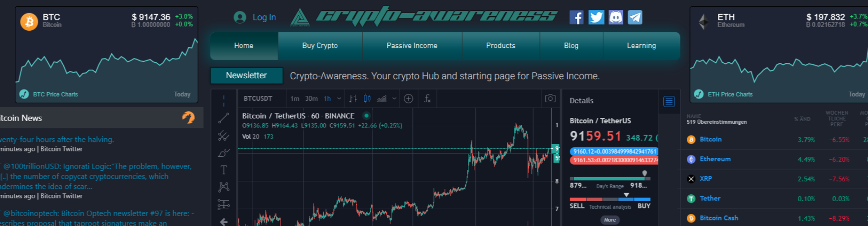Screen dimensions: 868x226
Task: Select the prediction and measurement tool
Action: pos(224,204)
